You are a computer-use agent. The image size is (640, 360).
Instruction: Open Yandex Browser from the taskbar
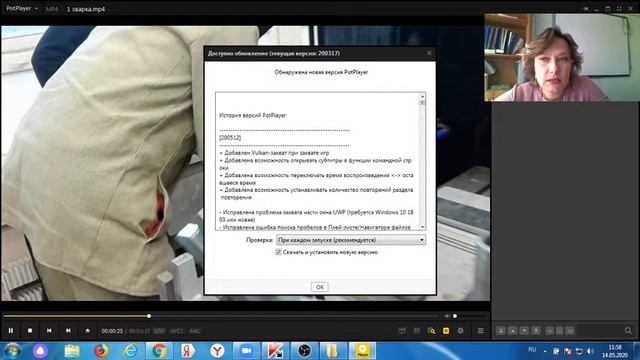point(217,351)
